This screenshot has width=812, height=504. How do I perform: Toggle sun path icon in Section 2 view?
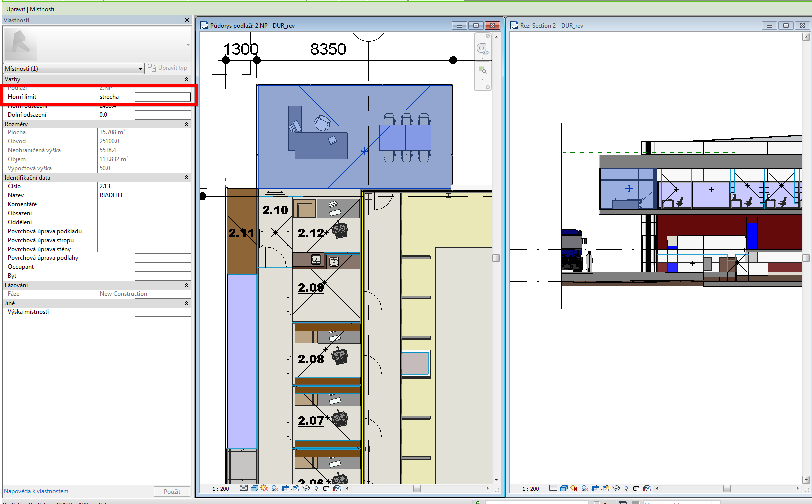[574, 488]
